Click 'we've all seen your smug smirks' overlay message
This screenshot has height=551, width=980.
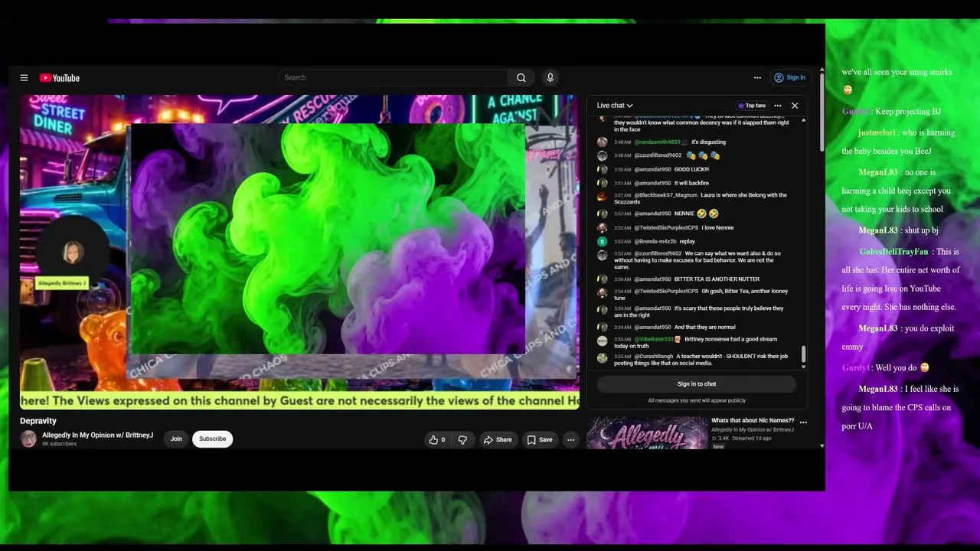pyautogui.click(x=897, y=72)
